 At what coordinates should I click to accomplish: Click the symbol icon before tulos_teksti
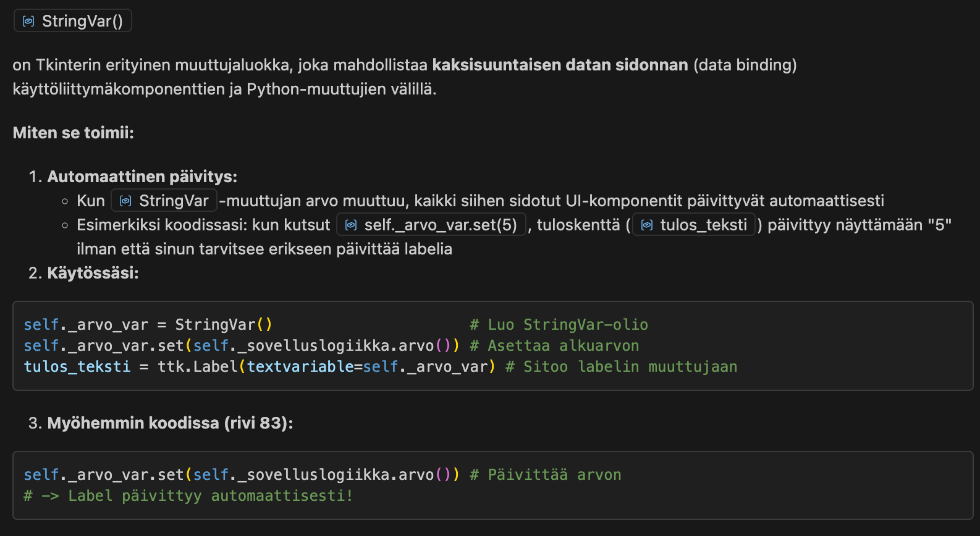tap(647, 225)
